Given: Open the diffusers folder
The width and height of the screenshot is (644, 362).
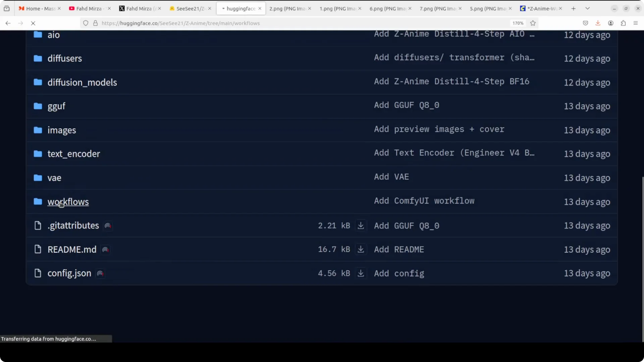Looking at the screenshot, I should pyautogui.click(x=65, y=58).
